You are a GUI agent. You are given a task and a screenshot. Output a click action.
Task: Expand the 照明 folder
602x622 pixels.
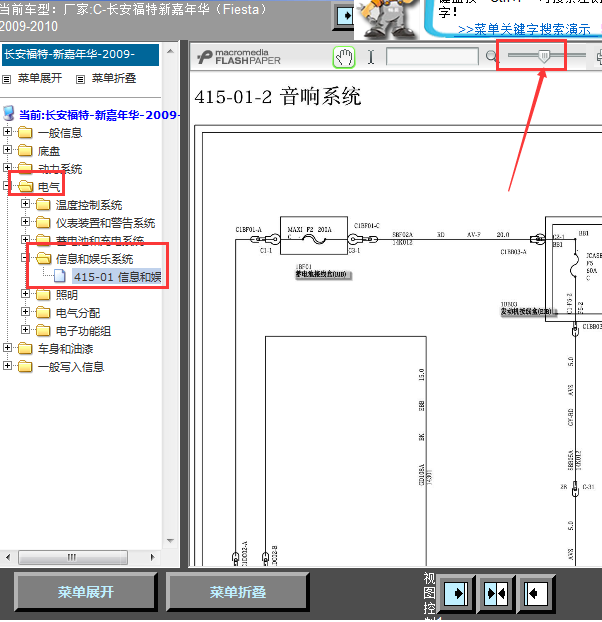(25, 294)
